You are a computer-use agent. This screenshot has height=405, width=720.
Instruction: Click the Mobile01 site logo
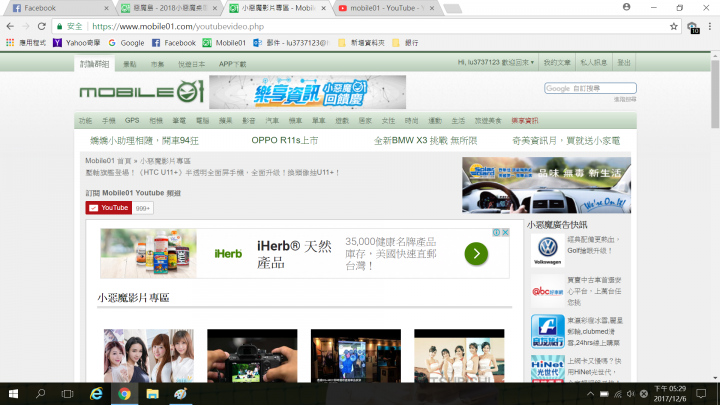pyautogui.click(x=141, y=91)
